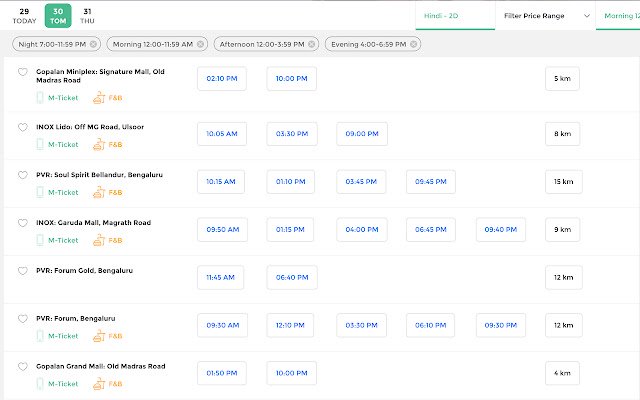
Task: Remove the Night 7:00-11:59 PM filter chip
Action: pyautogui.click(x=93, y=44)
